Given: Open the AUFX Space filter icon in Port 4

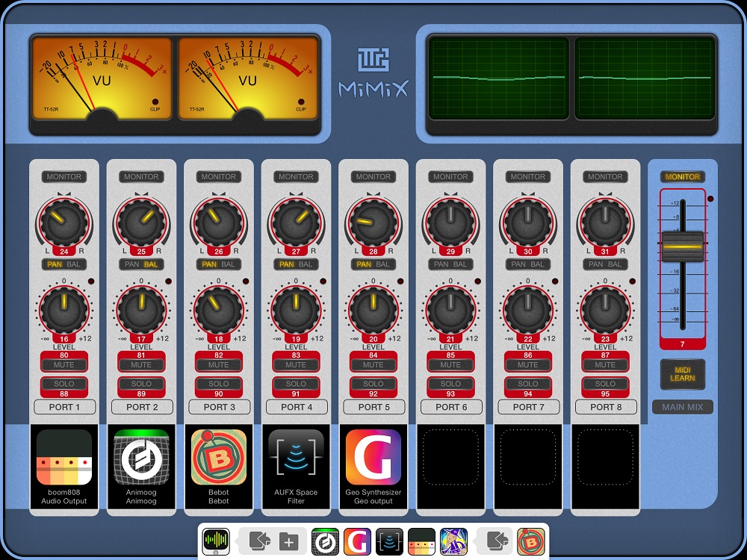Looking at the screenshot, I should 296,457.
